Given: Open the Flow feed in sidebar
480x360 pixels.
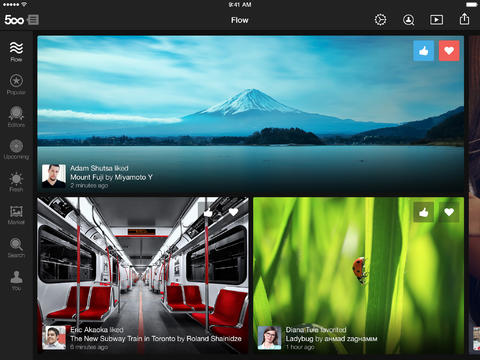Looking at the screenshot, I should pos(16,52).
